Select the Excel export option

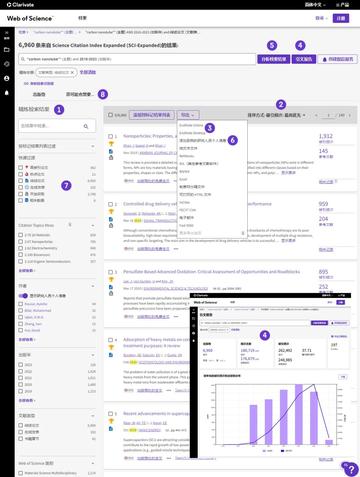pos(183,179)
